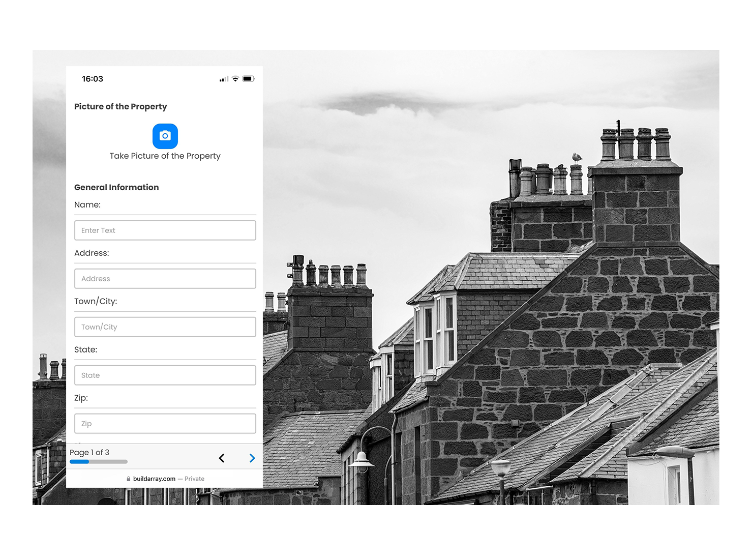Tap the 'Private' label in address bar
The width and height of the screenshot is (752, 560).
[x=194, y=479]
